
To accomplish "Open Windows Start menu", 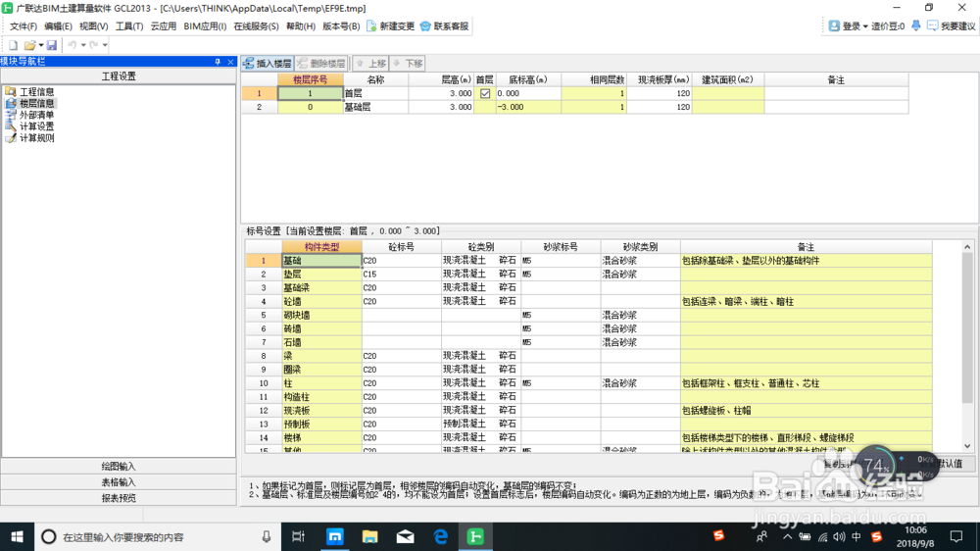I will click(18, 536).
